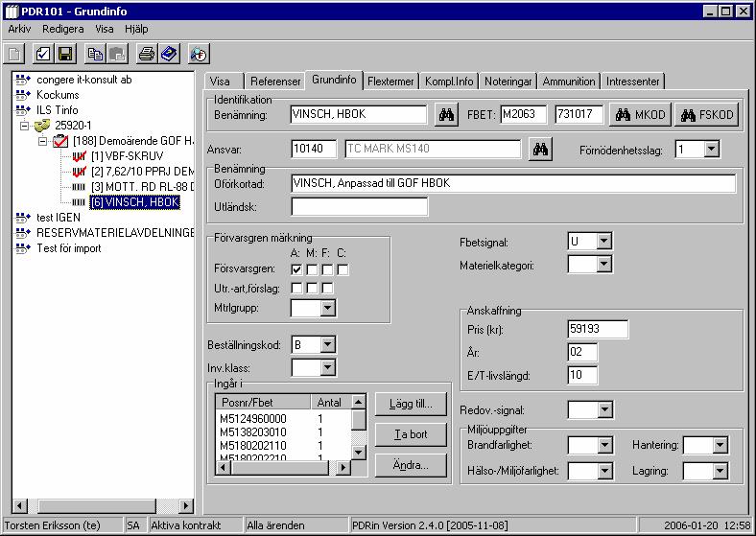Viewport: 756px width, 536px height.
Task: Click the FSKOD binoculars button
Action: tap(706, 115)
